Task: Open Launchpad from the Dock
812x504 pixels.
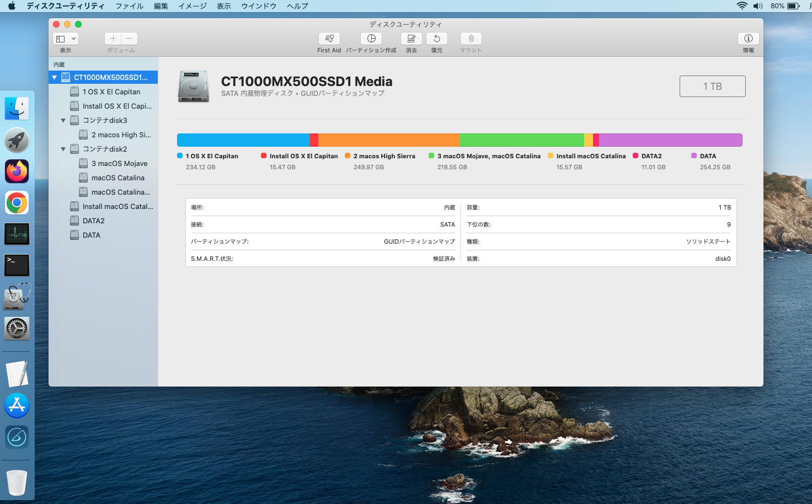Action: click(x=17, y=140)
